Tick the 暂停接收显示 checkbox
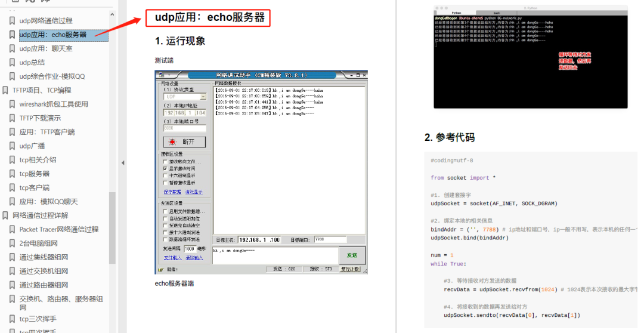 click(165, 183)
